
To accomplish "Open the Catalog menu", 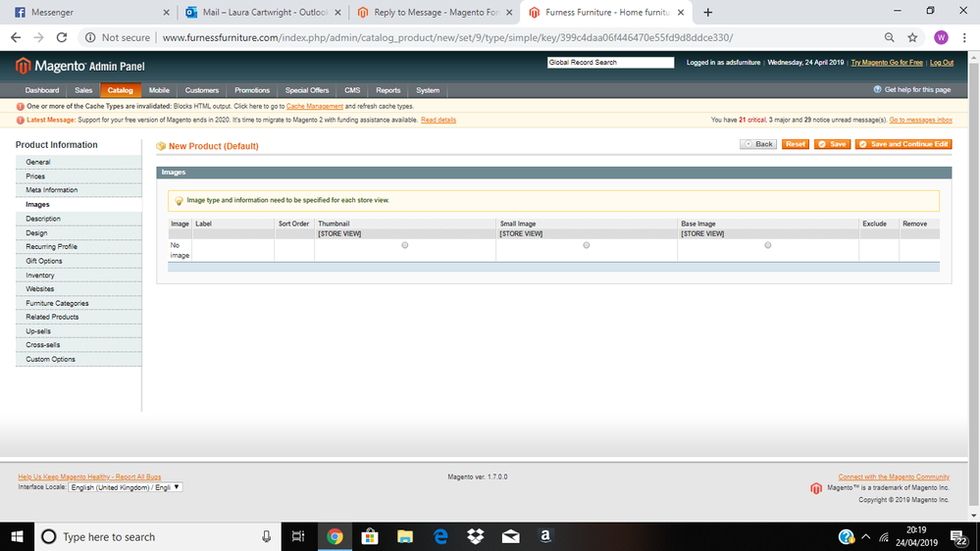I will tap(120, 90).
